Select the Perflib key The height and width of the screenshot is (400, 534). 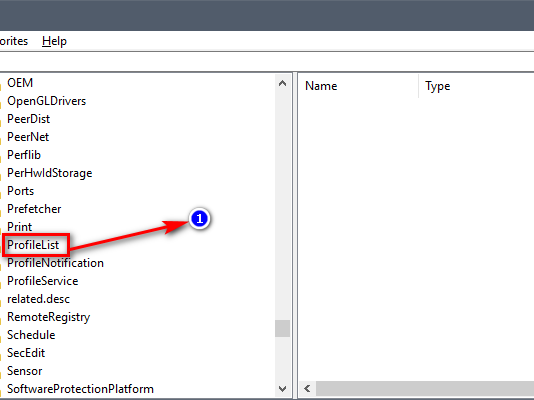pos(24,155)
